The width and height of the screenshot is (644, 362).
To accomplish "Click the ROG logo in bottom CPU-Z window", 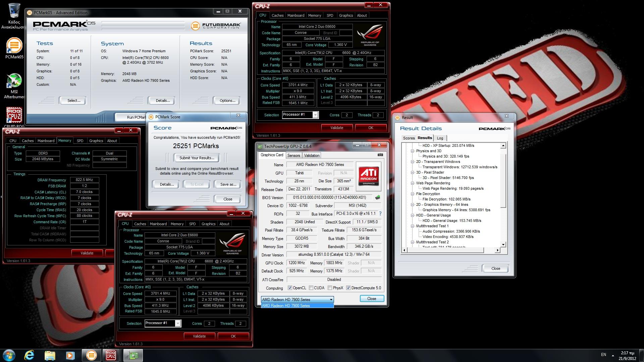I will 232,244.
